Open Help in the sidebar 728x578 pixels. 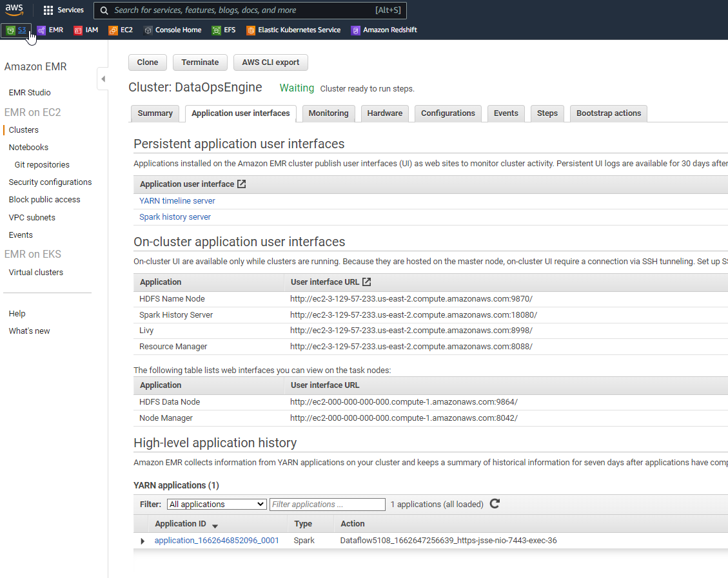tap(17, 314)
